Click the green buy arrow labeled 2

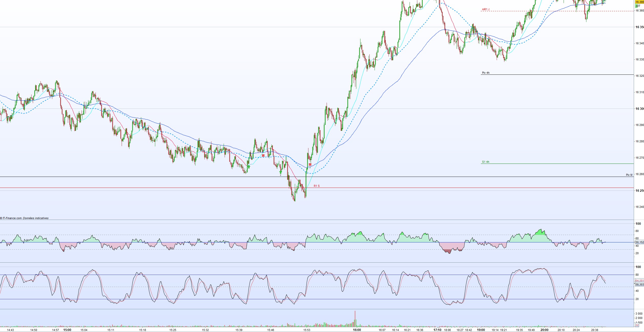click(281, 172)
